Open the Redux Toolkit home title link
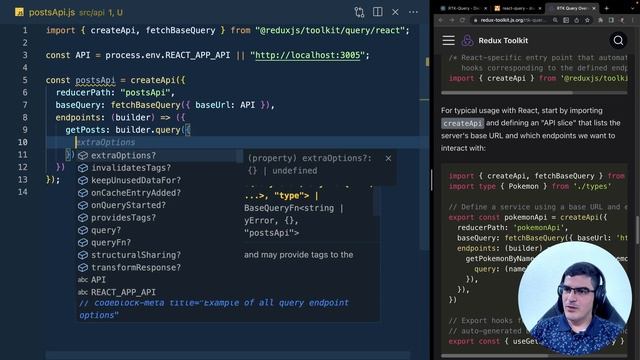640x360 pixels. point(503,40)
